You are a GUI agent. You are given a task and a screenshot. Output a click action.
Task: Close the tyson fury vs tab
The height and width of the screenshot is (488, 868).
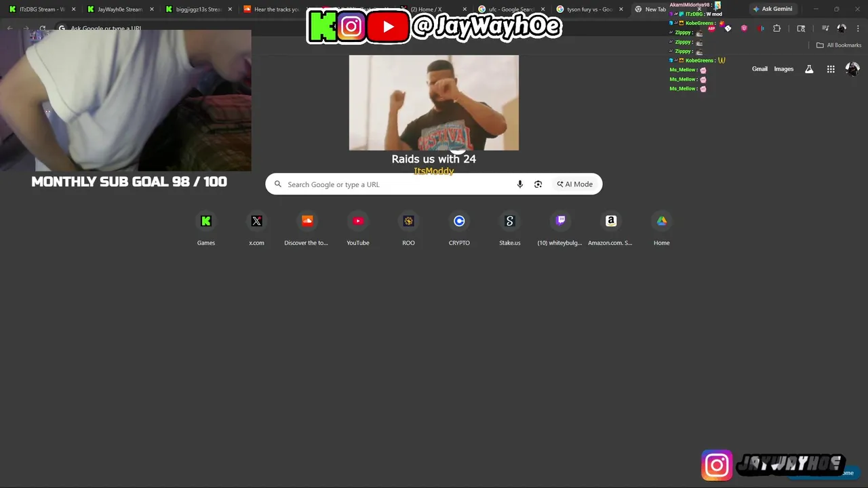click(621, 9)
